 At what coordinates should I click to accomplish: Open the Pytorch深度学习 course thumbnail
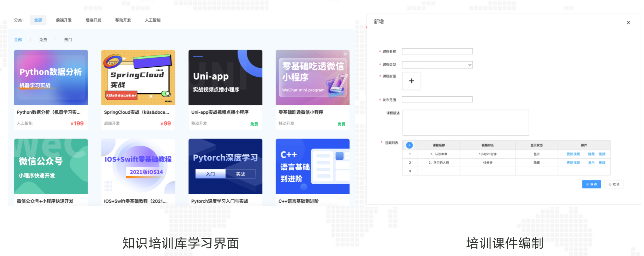point(225,166)
